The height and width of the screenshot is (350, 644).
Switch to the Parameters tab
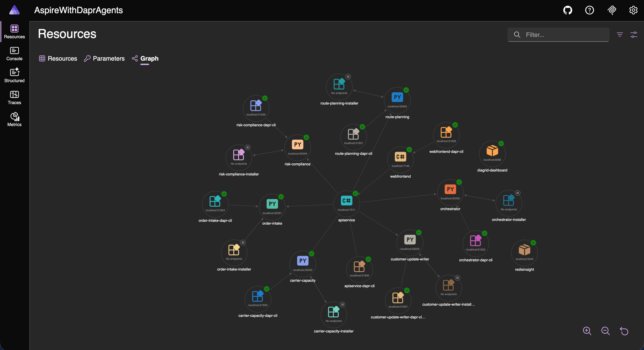click(x=104, y=59)
